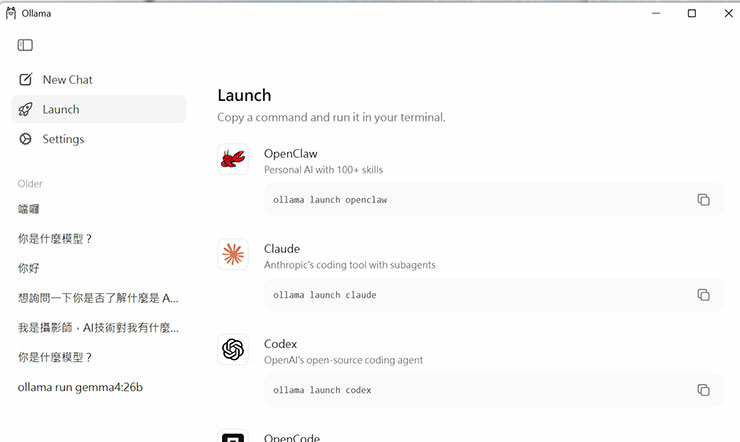Click the Ollama llama logo in title bar
The image size is (740, 442).
click(x=11, y=13)
